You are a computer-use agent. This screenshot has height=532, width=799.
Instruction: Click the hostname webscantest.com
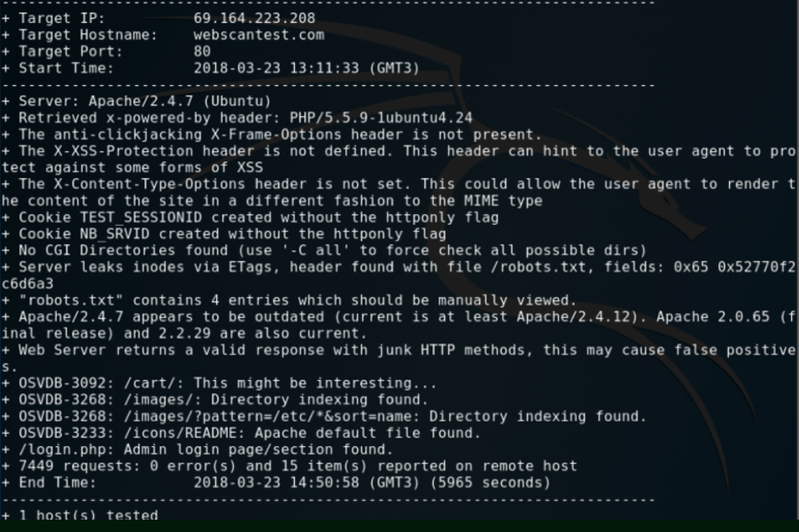pos(258,35)
